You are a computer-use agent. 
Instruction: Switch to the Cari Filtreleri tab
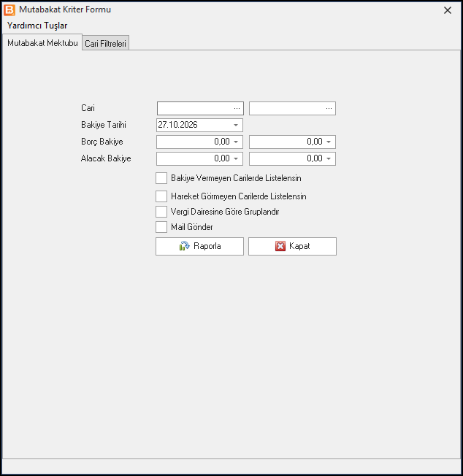105,43
